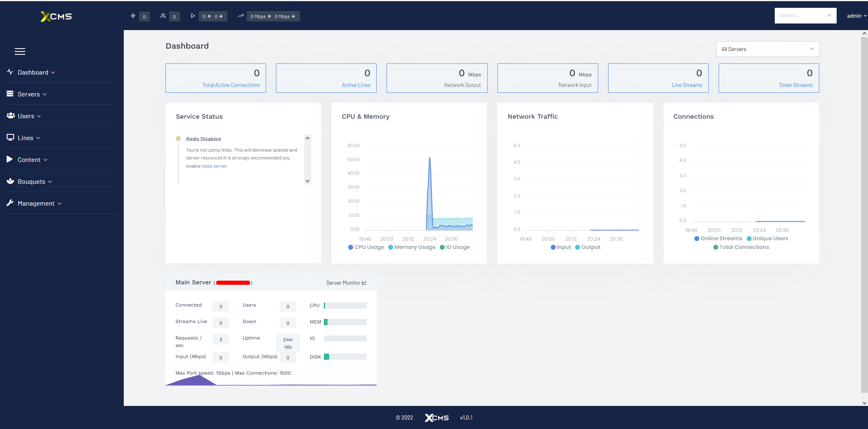Viewport: 868px width, 429px height.
Task: Open the Total Active Connections card
Action: [x=216, y=78]
